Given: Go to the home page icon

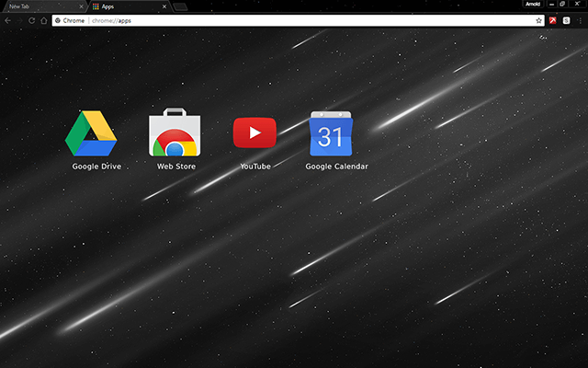Looking at the screenshot, I should tap(44, 20).
